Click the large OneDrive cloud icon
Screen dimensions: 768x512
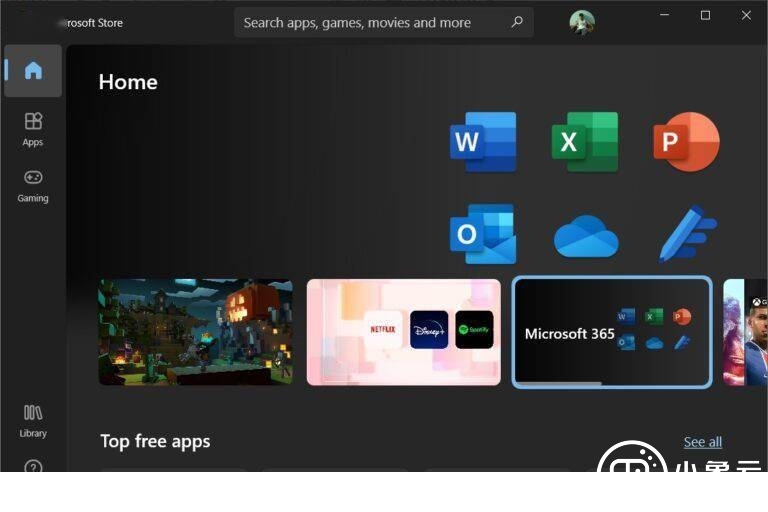[586, 236]
